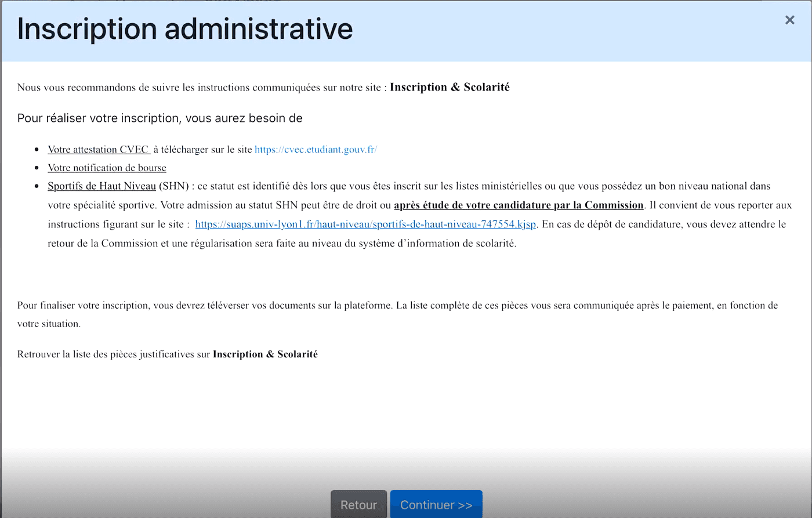This screenshot has height=518, width=812.
Task: Select the underlined Votre attestation CVEC text
Action: (x=99, y=149)
